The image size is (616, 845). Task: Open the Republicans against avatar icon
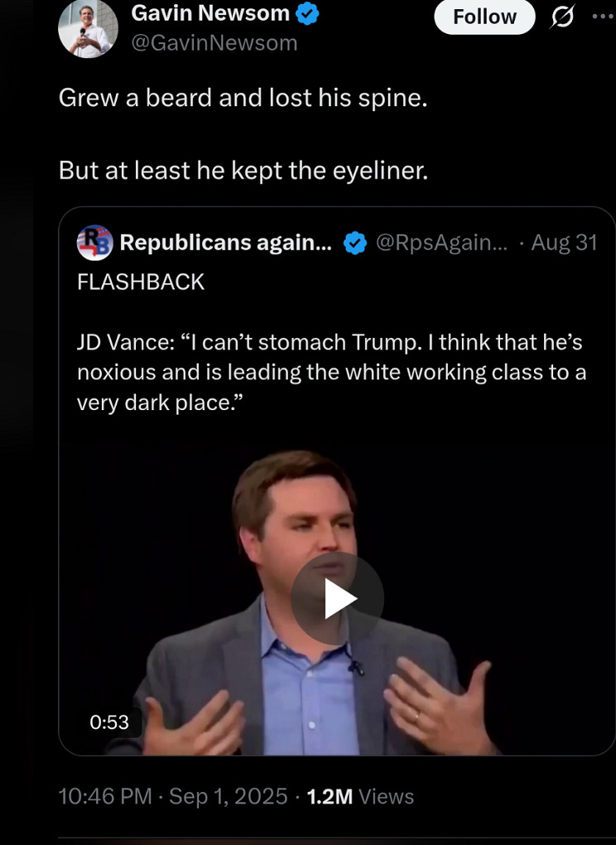click(x=94, y=243)
